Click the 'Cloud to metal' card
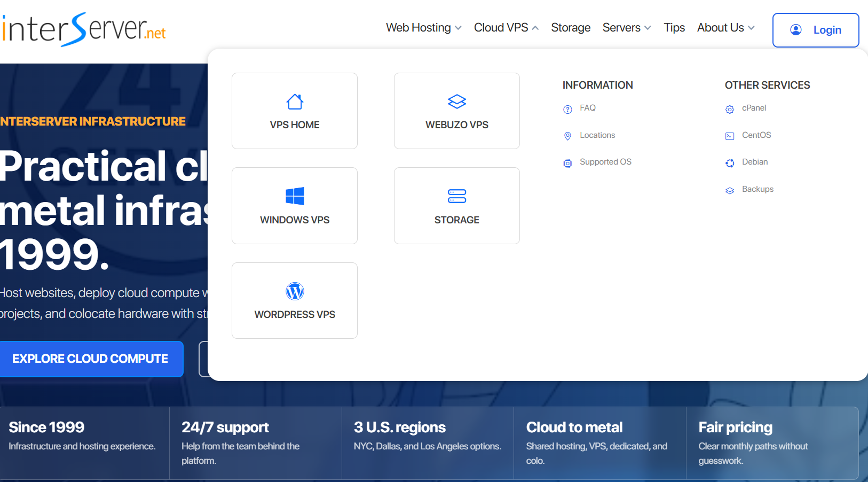868x482 pixels. pos(600,443)
